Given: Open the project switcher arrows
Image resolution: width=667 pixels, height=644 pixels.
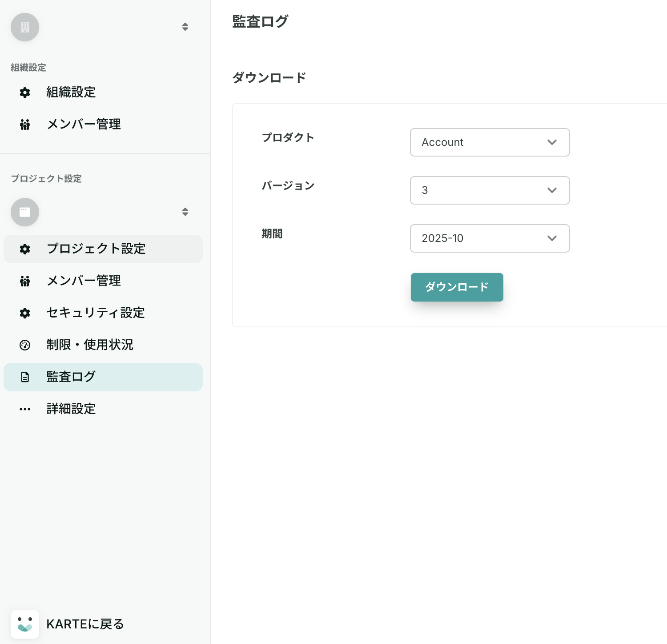Looking at the screenshot, I should (x=185, y=212).
